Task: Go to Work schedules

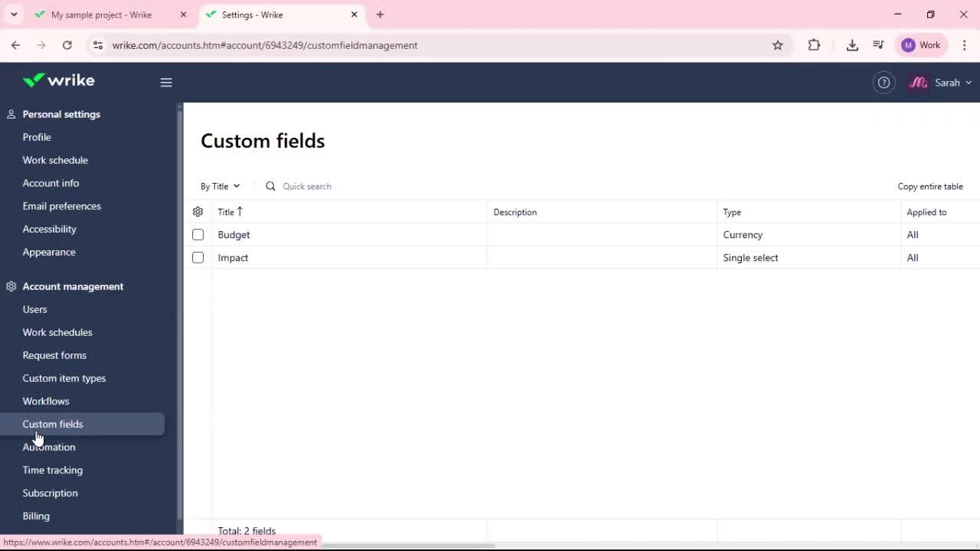Action: click(57, 332)
